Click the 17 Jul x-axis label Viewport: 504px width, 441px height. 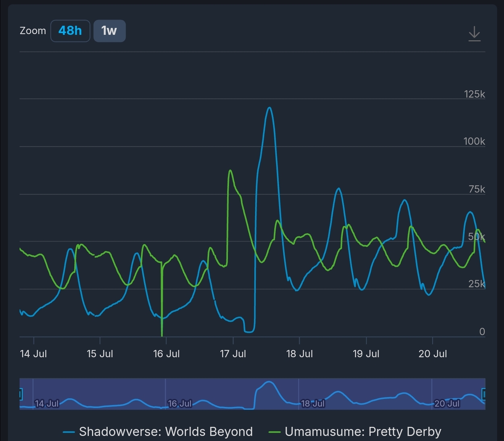[x=233, y=354]
